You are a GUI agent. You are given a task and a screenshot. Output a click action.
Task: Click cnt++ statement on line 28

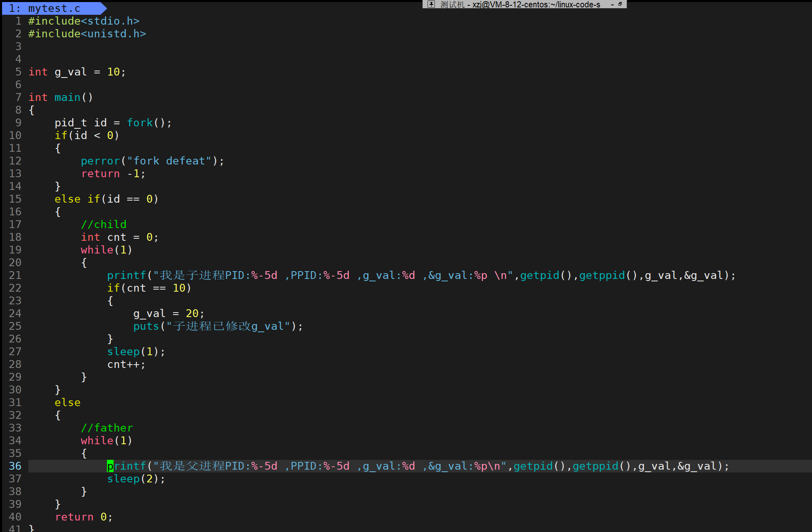[126, 364]
